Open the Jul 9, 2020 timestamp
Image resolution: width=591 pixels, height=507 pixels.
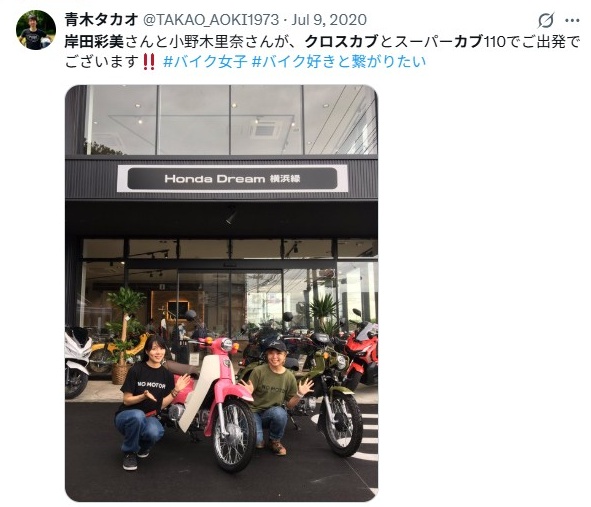329,20
